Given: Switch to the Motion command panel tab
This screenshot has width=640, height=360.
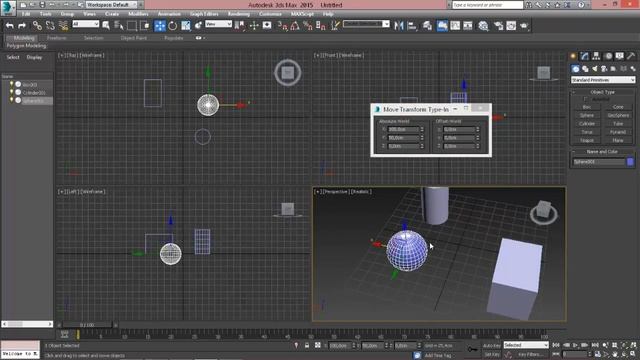Looking at the screenshot, I should 608,56.
